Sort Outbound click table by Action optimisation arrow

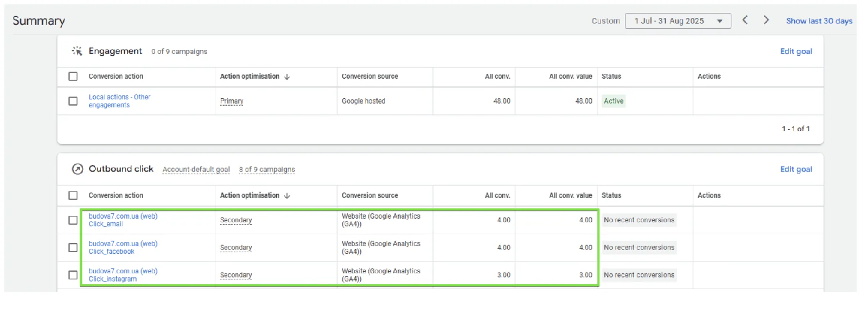pyautogui.click(x=287, y=196)
